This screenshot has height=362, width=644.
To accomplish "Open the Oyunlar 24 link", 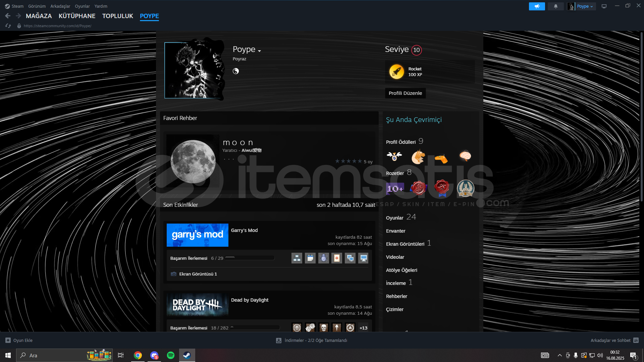I will (401, 217).
